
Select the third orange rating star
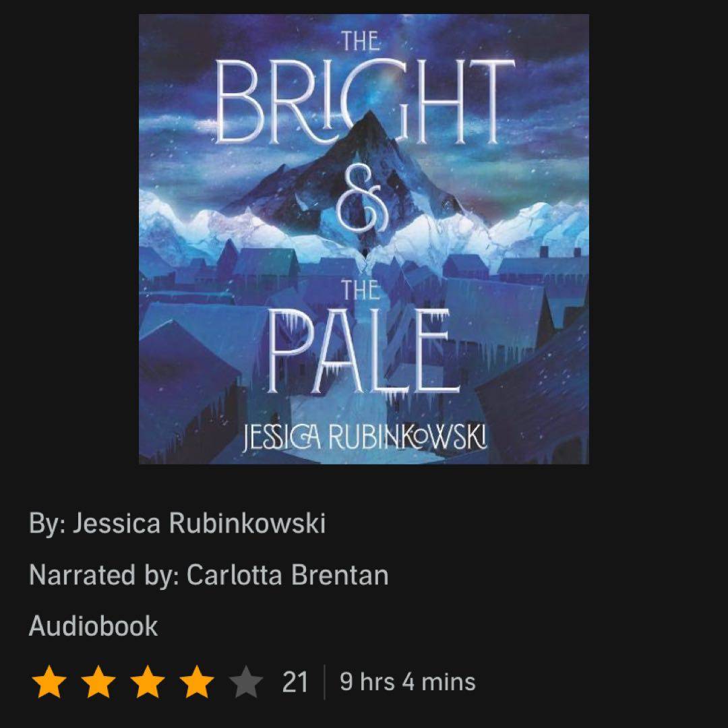click(x=147, y=681)
